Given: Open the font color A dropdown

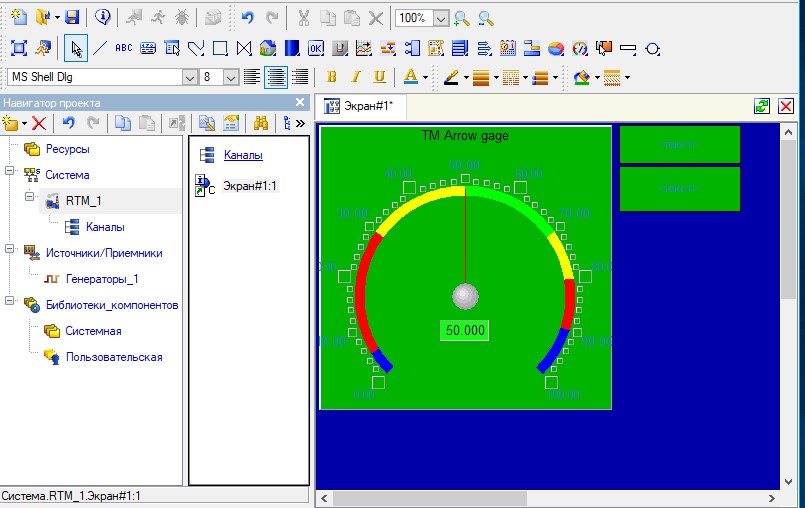Looking at the screenshot, I should 426,77.
